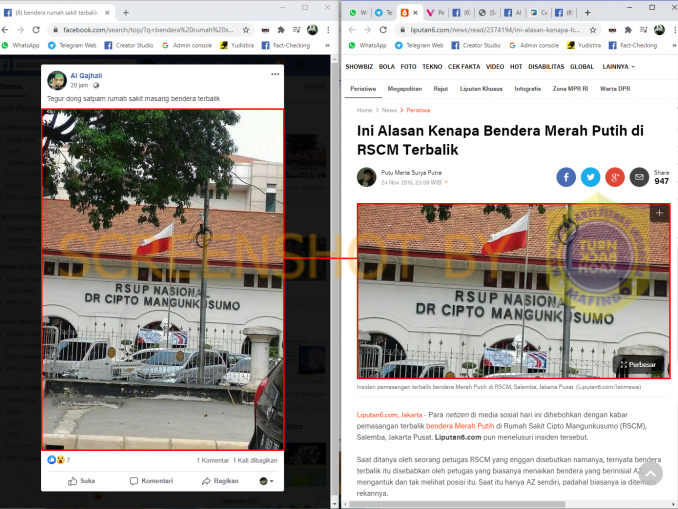The width and height of the screenshot is (678, 509).
Task: View '1 Kali dibagikan' shares link
Action: click(x=255, y=461)
